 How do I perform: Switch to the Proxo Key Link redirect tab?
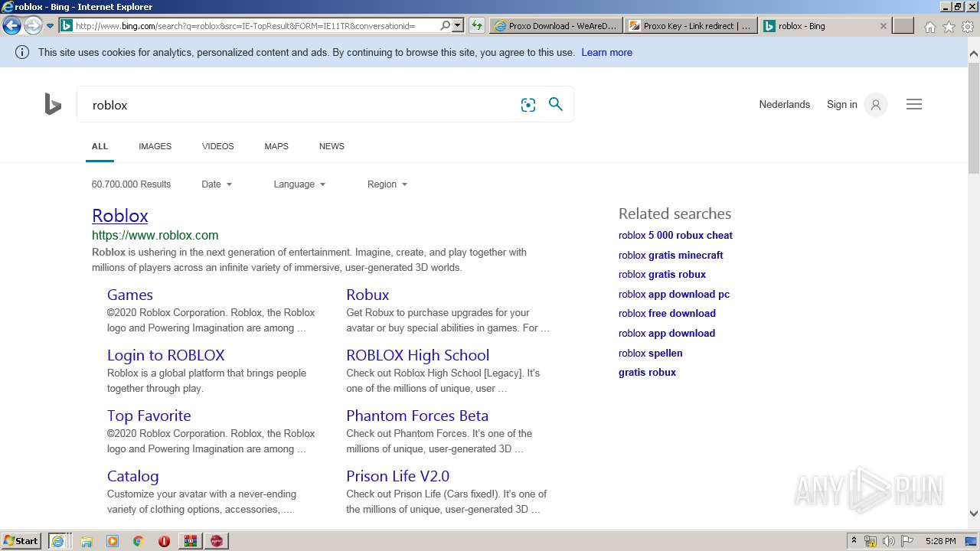[691, 25]
